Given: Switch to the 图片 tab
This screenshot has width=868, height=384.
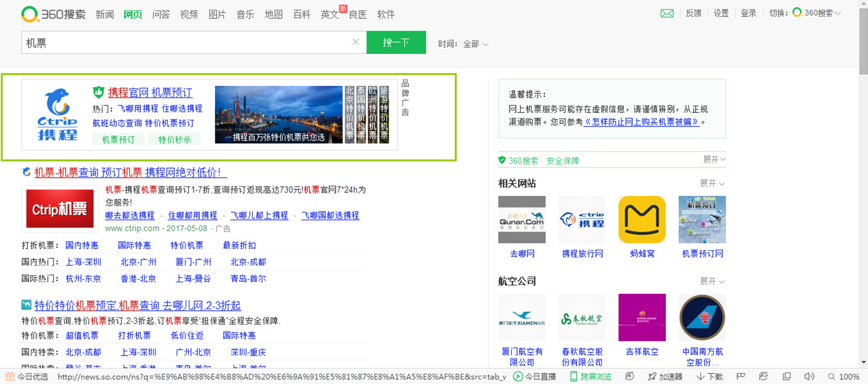Looking at the screenshot, I should 217,15.
